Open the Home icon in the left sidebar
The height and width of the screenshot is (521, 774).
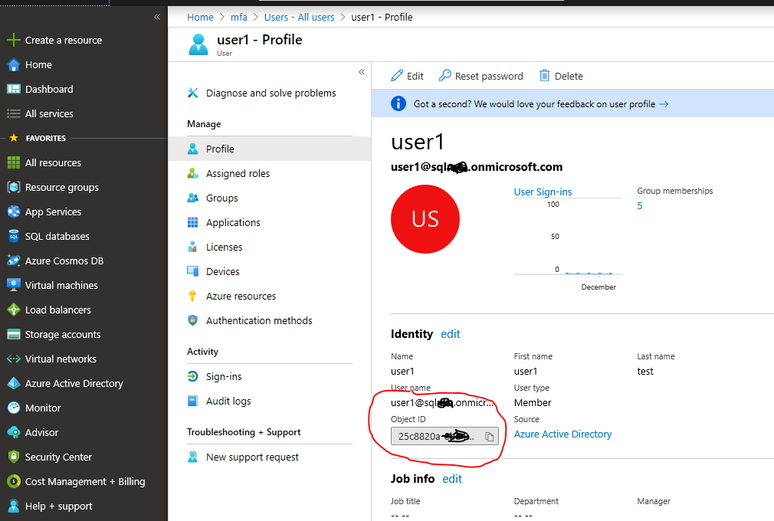click(x=14, y=65)
